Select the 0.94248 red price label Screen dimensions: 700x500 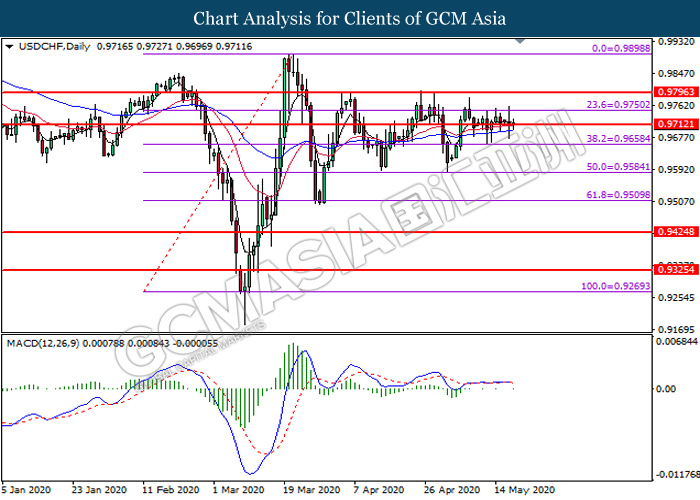pyautogui.click(x=676, y=232)
